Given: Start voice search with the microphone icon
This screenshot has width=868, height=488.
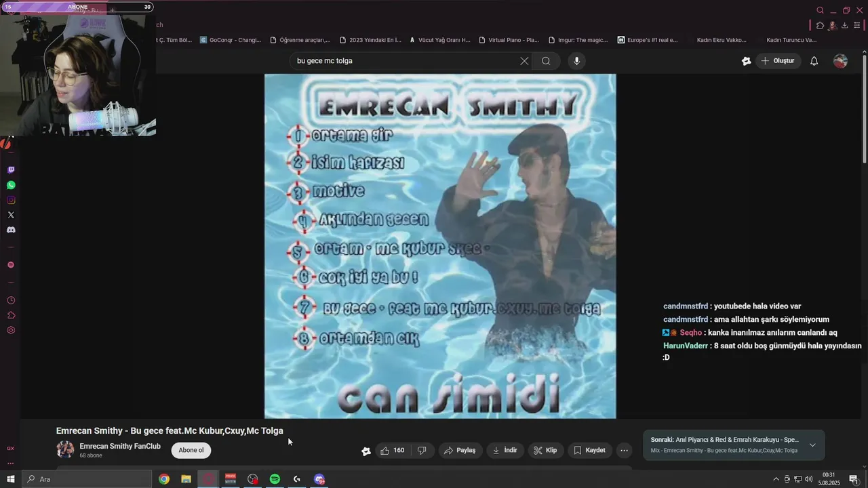Looking at the screenshot, I should [x=576, y=61].
